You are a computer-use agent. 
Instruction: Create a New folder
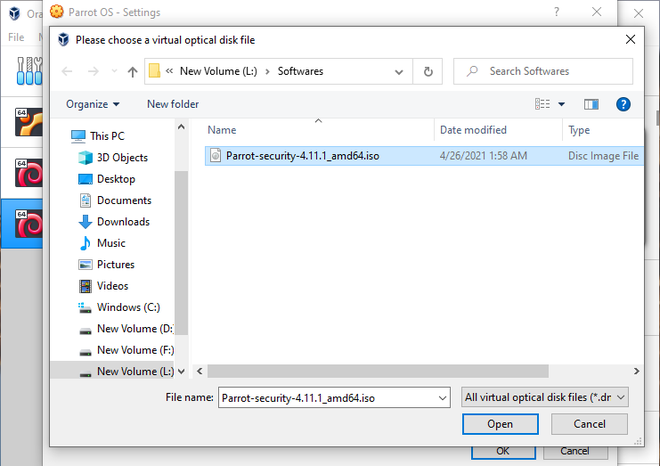[173, 104]
